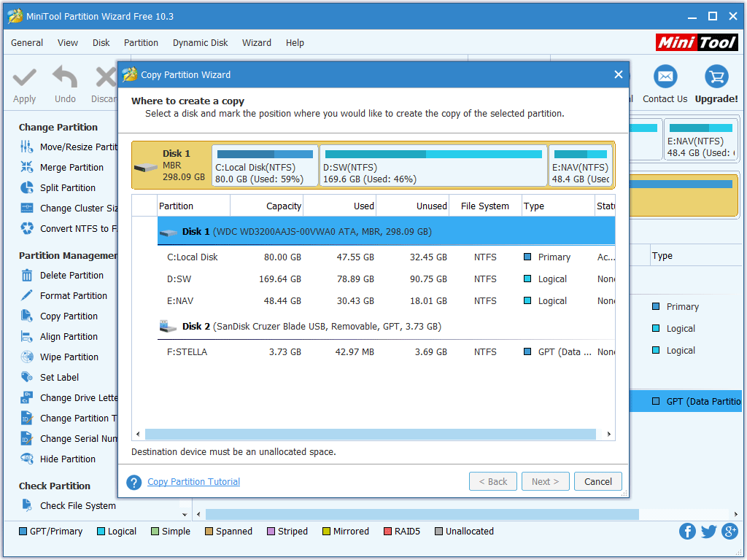The image size is (747, 560).
Task: Select E:NAV block in wizard disk map
Action: click(x=580, y=166)
